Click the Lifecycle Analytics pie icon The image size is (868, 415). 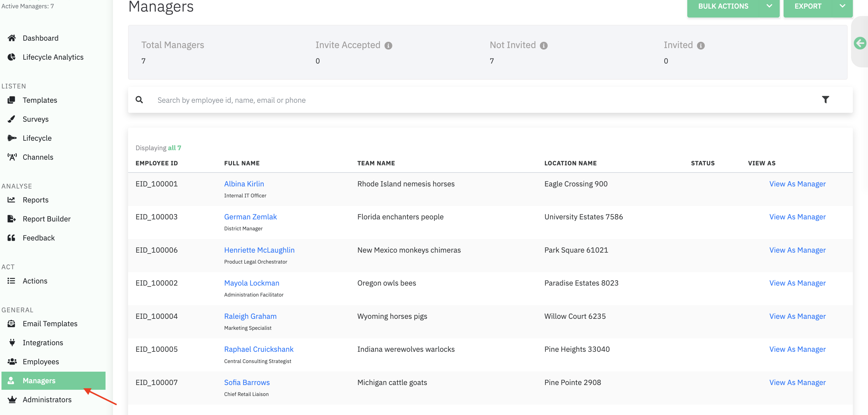tap(12, 57)
